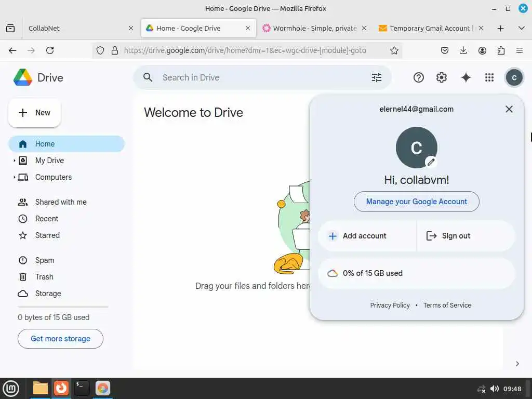This screenshot has height=399, width=532.
Task: Expand My Drive folder tree
Action: point(14,160)
